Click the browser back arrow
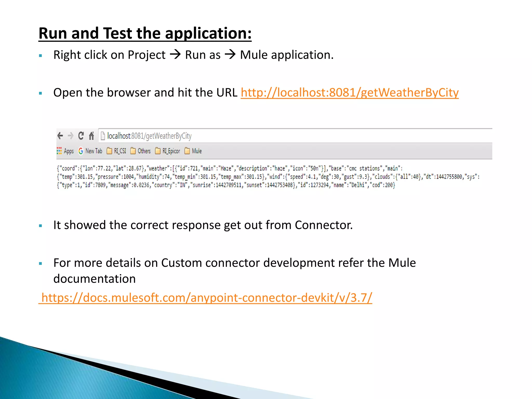 tap(60, 136)
